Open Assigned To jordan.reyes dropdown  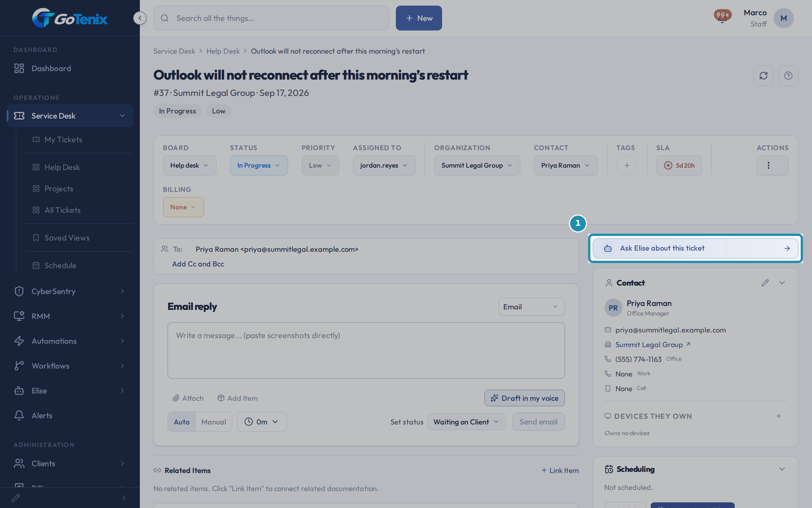pos(384,165)
